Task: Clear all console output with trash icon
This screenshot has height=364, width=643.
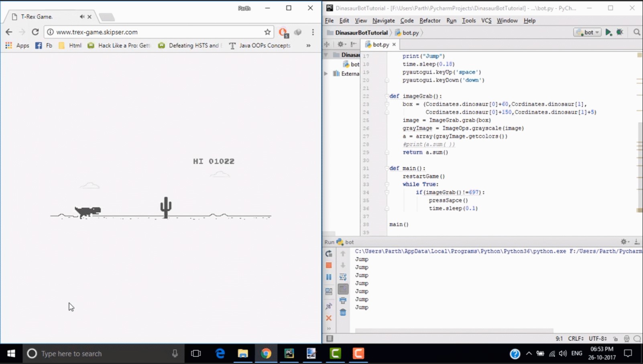Action: point(343,312)
